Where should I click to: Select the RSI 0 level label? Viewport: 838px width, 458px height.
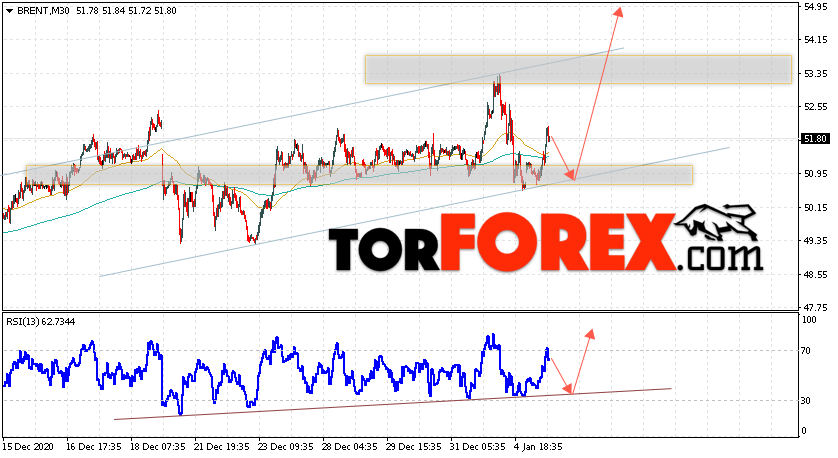pyautogui.click(x=805, y=431)
